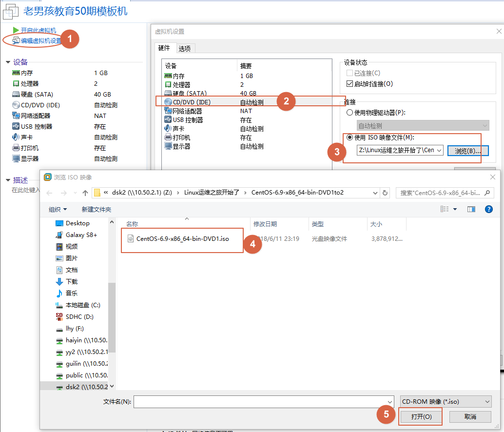Click the Open button in file dialog
Image resolution: width=504 pixels, height=432 pixels.
[421, 417]
